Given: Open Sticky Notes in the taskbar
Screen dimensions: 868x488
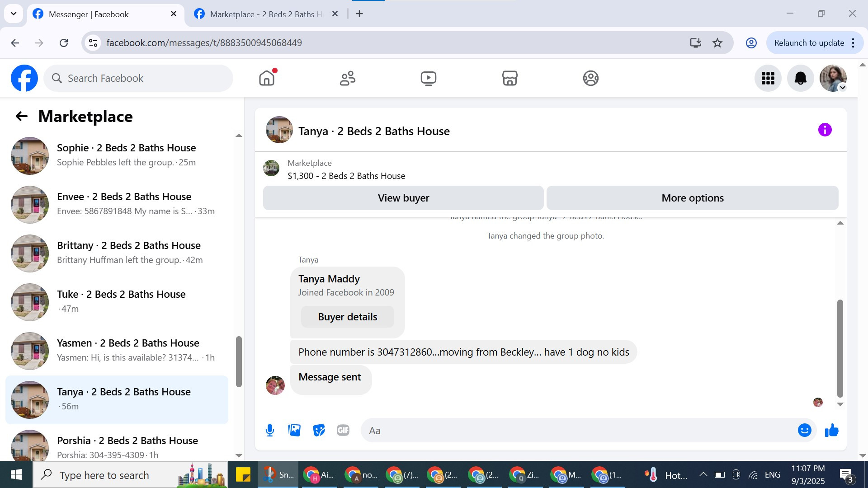Looking at the screenshot, I should (x=243, y=475).
